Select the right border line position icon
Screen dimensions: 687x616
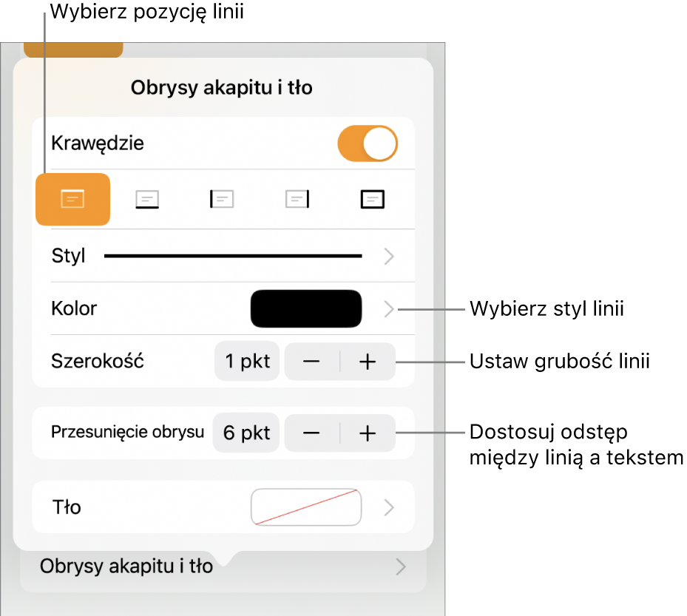click(297, 200)
